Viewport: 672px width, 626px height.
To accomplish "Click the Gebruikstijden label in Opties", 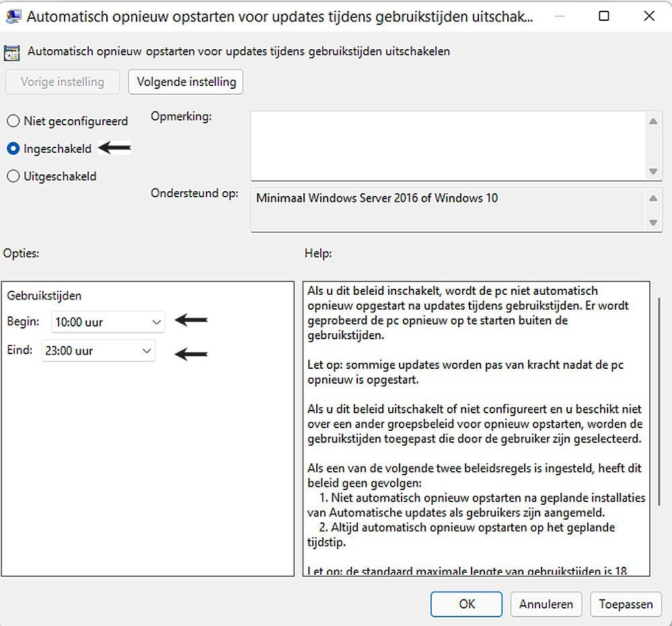I will 44,296.
